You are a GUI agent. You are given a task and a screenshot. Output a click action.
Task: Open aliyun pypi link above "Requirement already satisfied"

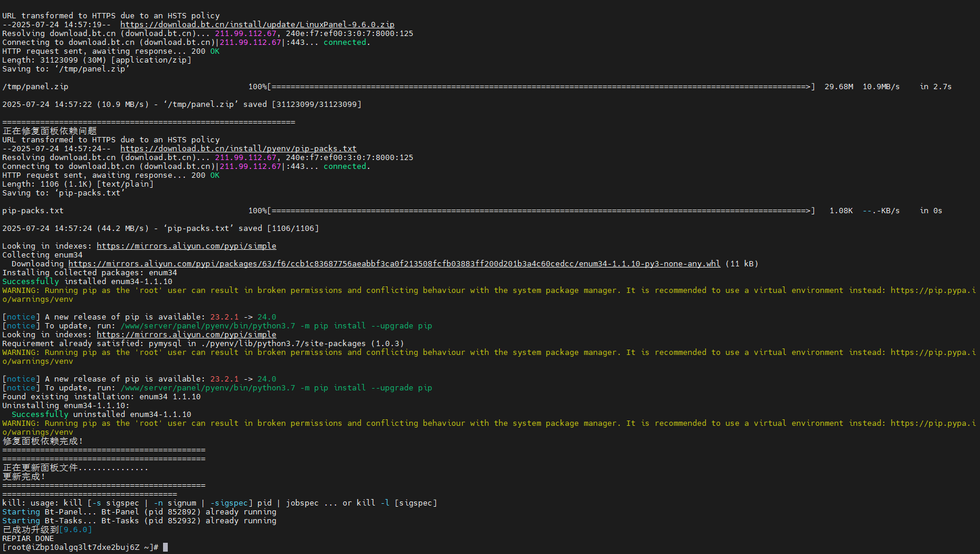[186, 335]
